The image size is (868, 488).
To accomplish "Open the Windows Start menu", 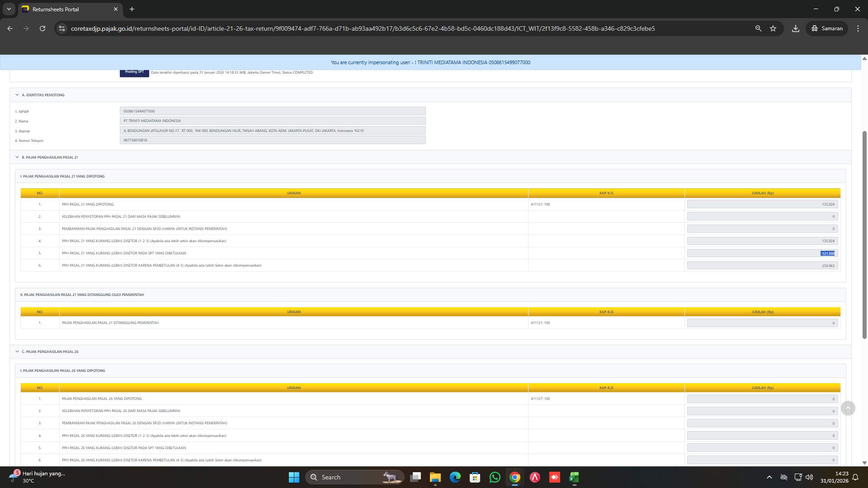I will (294, 477).
